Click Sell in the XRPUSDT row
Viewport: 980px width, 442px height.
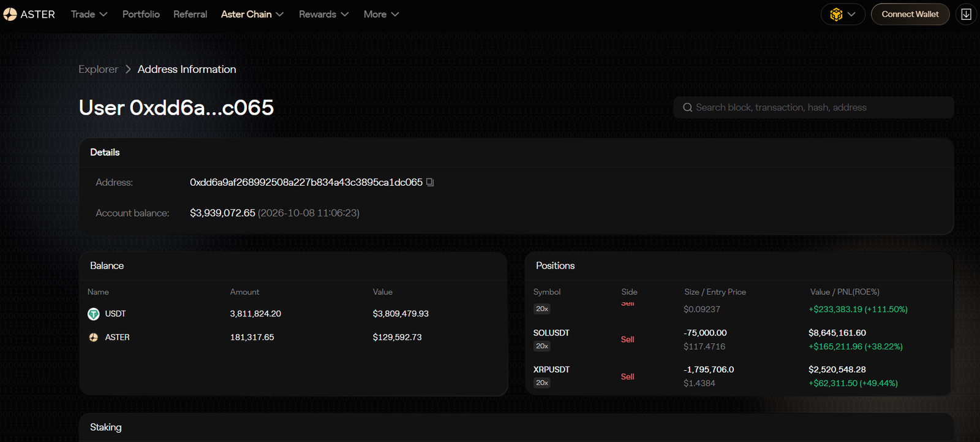coord(627,377)
